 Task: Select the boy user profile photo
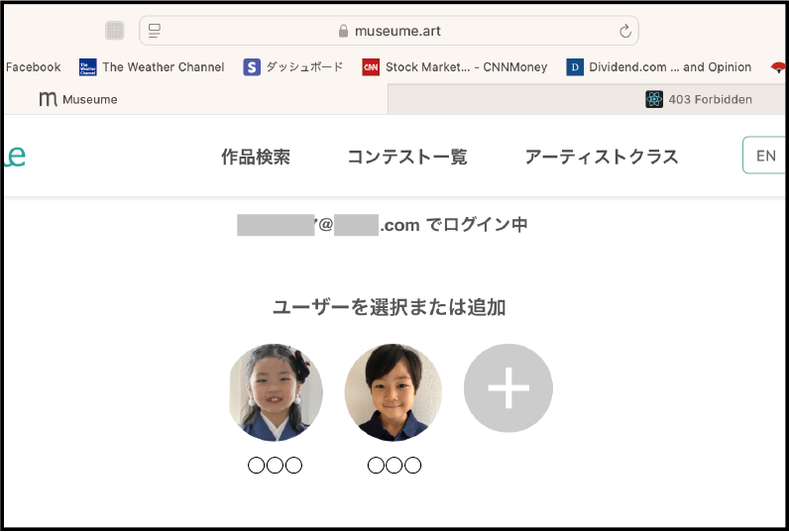(x=393, y=392)
